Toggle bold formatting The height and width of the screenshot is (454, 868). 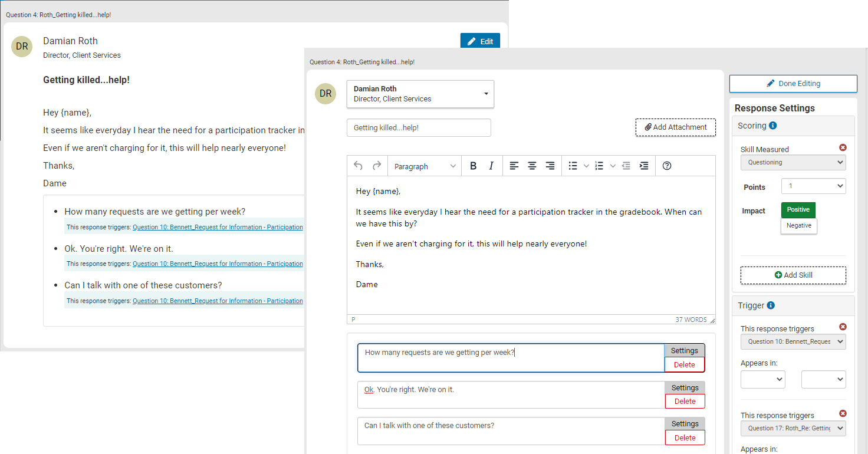click(x=473, y=166)
